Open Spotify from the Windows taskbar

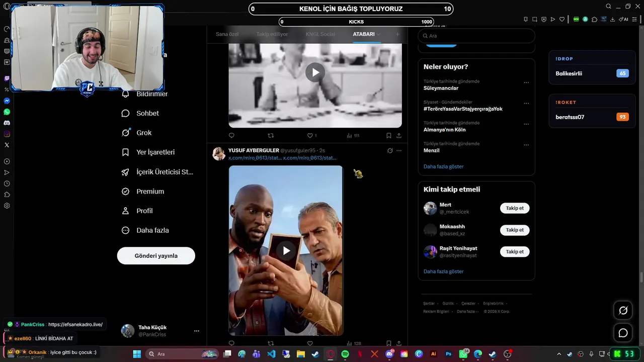[x=345, y=354]
